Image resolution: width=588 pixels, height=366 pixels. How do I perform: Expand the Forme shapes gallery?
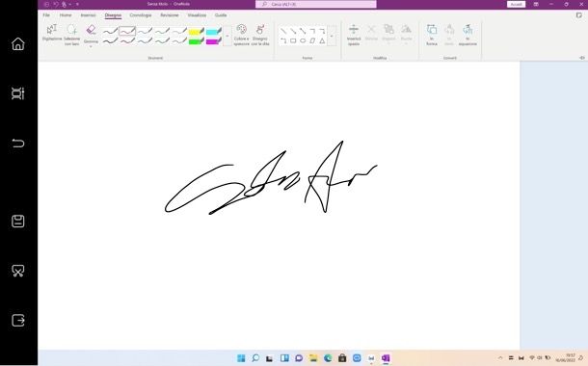332,36
